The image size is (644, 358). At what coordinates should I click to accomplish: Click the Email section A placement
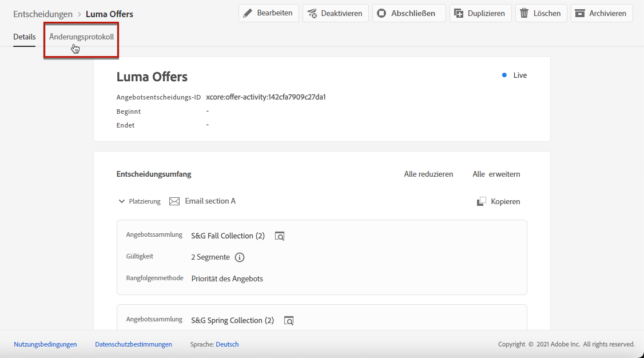[x=210, y=201]
